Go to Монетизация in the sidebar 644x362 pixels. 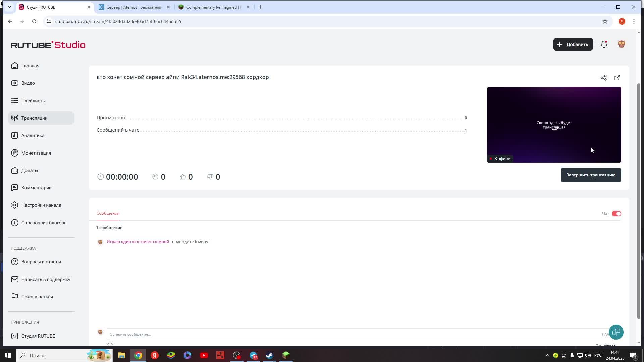(x=36, y=153)
